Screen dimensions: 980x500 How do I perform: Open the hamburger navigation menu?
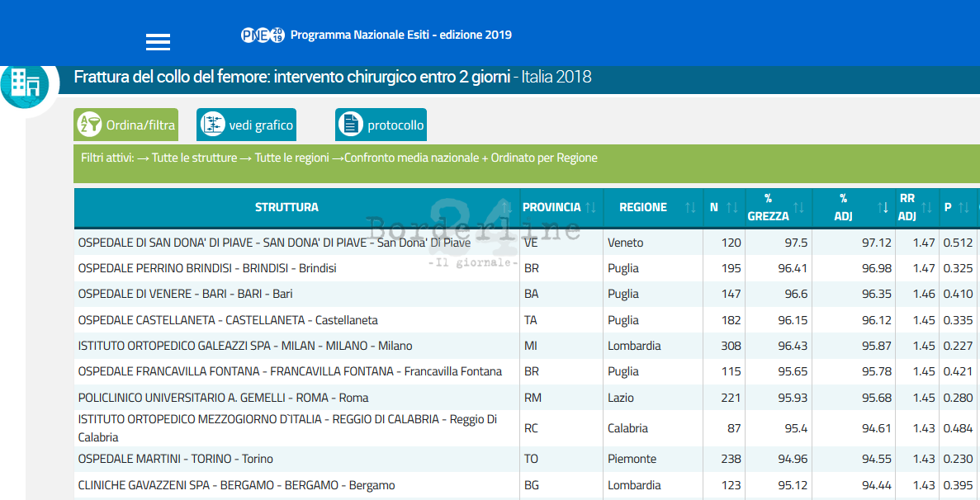(158, 42)
